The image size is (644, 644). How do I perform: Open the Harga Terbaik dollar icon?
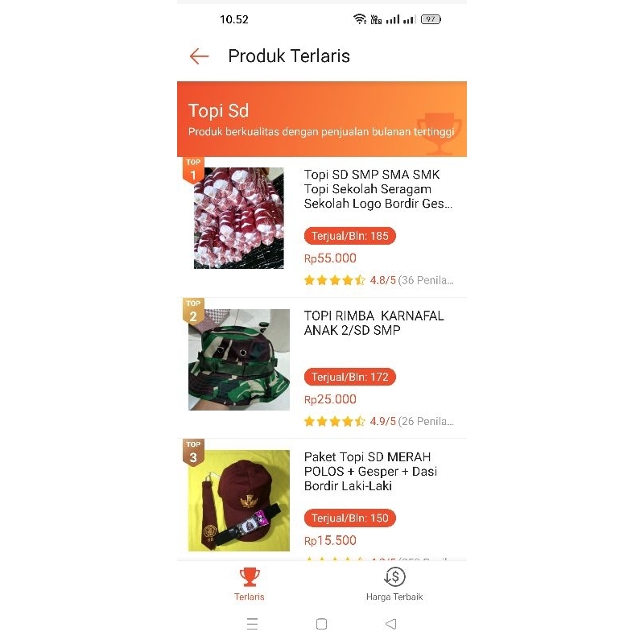[394, 576]
